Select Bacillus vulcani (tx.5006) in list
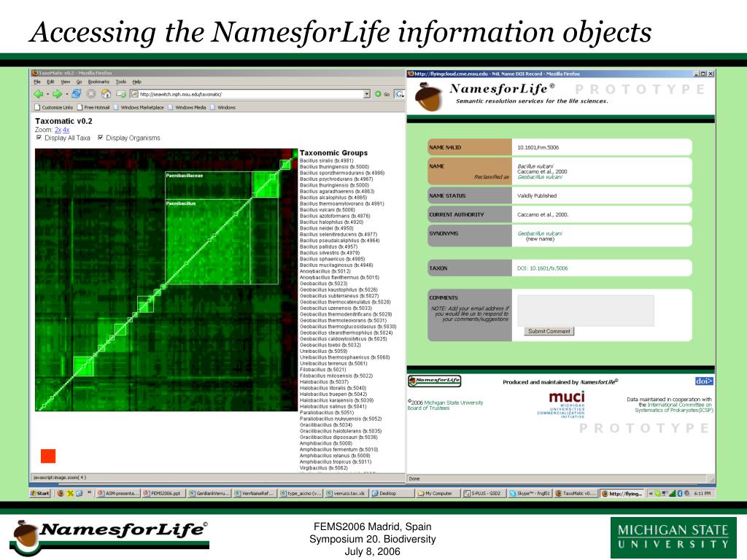The image size is (747, 560). pos(328,210)
